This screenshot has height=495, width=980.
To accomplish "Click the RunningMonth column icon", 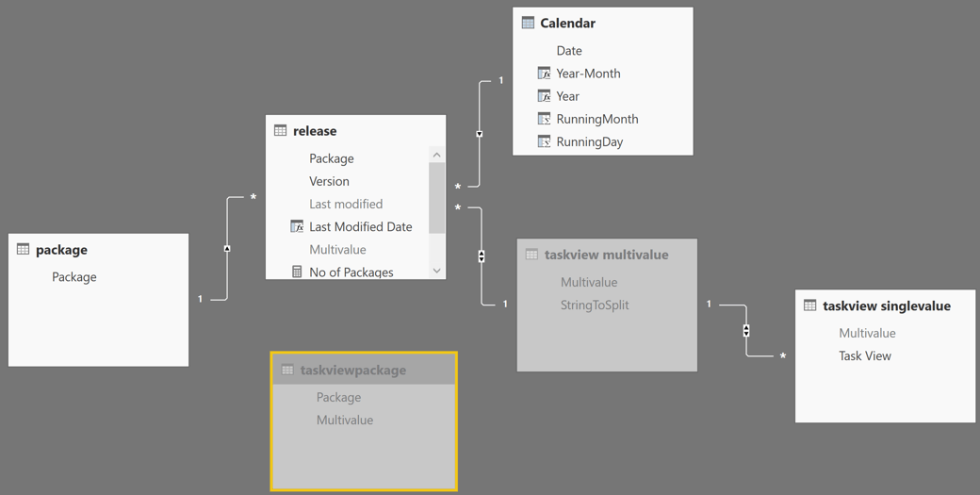I will tap(544, 119).
